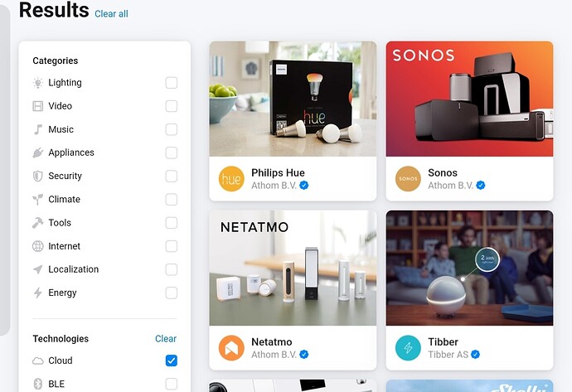The width and height of the screenshot is (572, 392).
Task: Uncheck the Cloud technology checkbox
Action: (172, 361)
